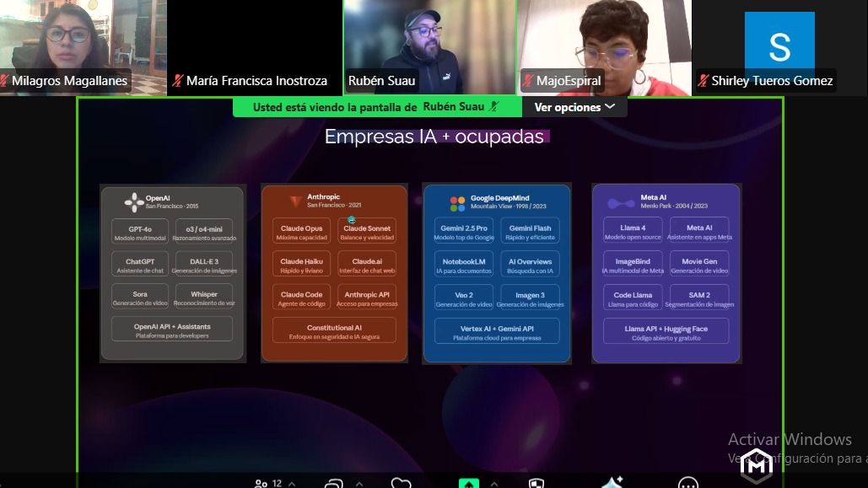868x488 pixels.
Task: Select Milagros Magallanes video thumbnail
Action: 83,47
